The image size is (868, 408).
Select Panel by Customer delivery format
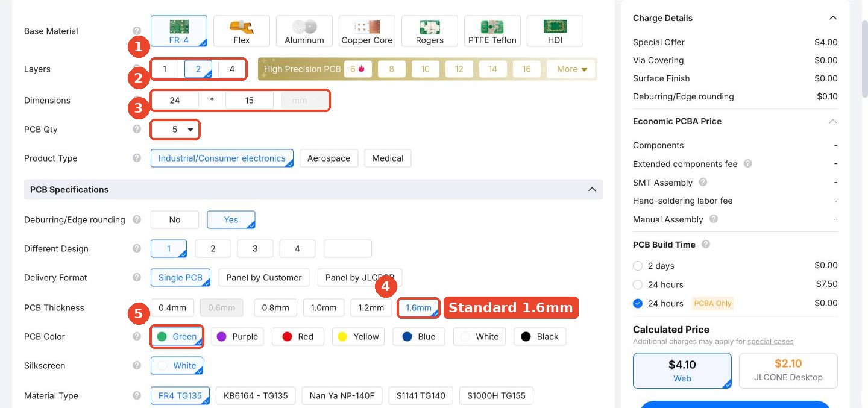click(x=264, y=278)
